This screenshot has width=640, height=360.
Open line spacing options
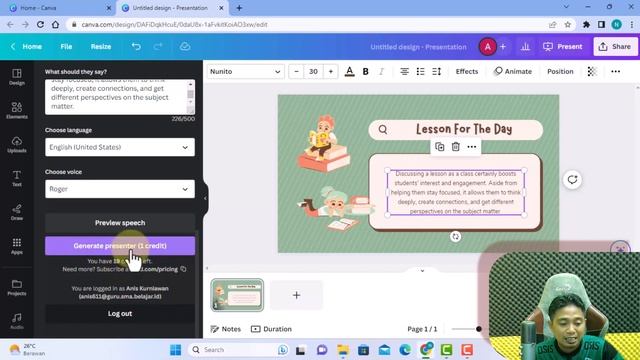point(437,71)
